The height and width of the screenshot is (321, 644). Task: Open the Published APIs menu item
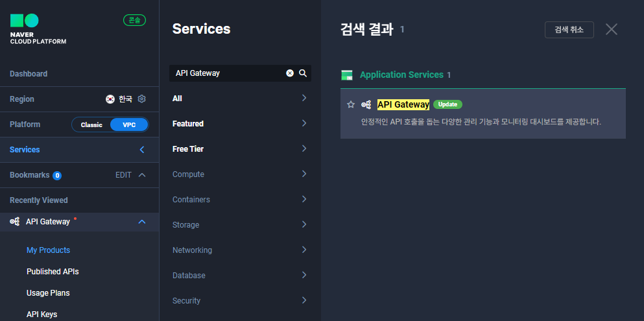[53, 272]
